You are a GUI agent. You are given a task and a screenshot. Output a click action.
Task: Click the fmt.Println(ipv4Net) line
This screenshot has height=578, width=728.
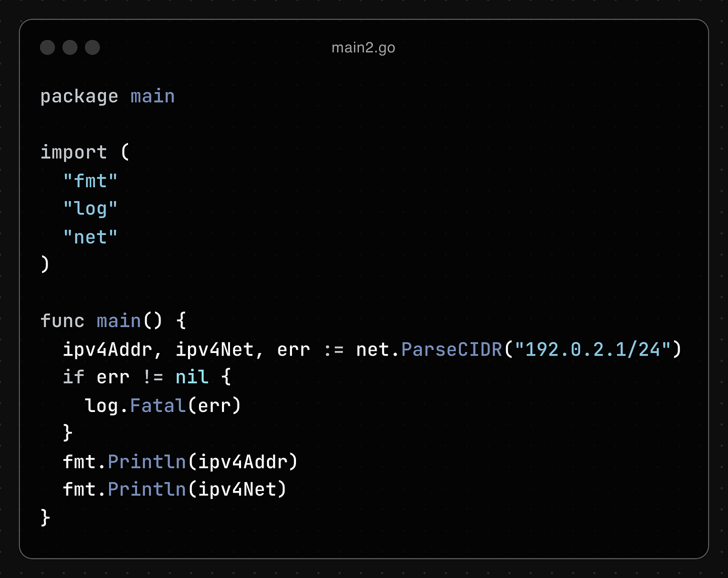point(174,489)
